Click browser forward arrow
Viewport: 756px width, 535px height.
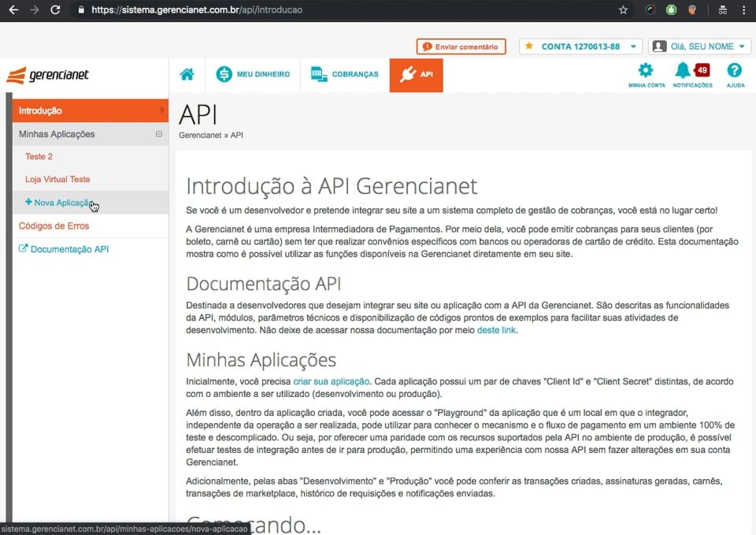[x=34, y=9]
